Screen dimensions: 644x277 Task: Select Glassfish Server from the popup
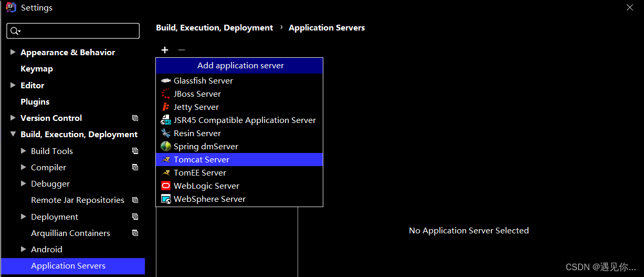[x=239, y=81]
